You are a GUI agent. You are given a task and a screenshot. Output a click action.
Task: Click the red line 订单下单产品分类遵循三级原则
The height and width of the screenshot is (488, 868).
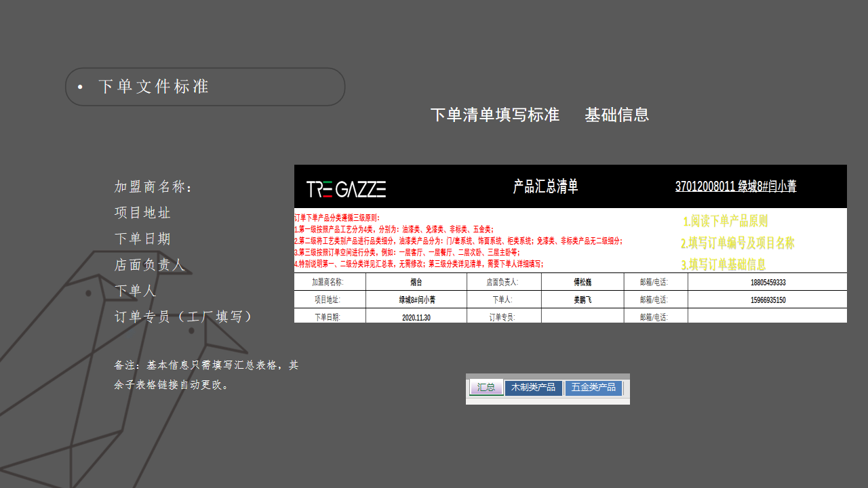[338, 218]
